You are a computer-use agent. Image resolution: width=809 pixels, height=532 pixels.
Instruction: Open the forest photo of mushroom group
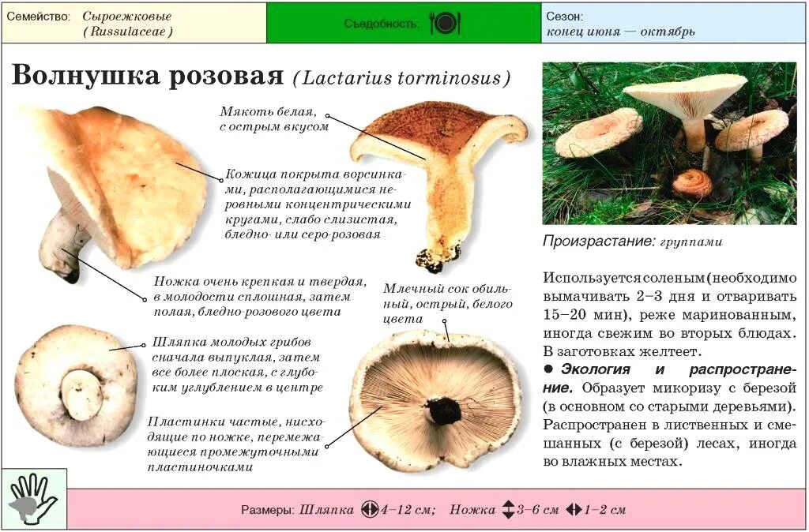tap(669, 144)
